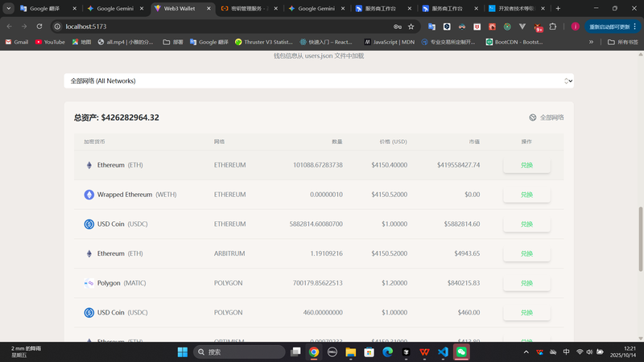This screenshot has width=644, height=362.
Task: Click 兑换 button for Wrapped Ethereum
Action: (x=526, y=195)
